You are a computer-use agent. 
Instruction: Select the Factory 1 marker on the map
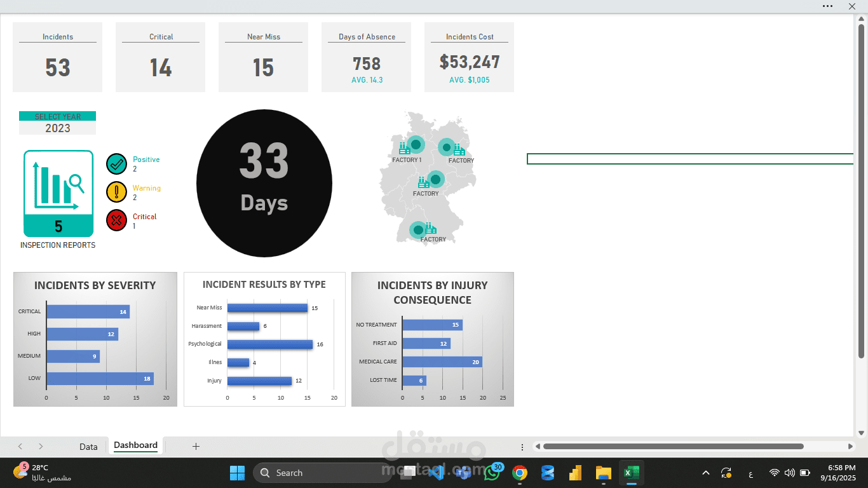(416, 145)
